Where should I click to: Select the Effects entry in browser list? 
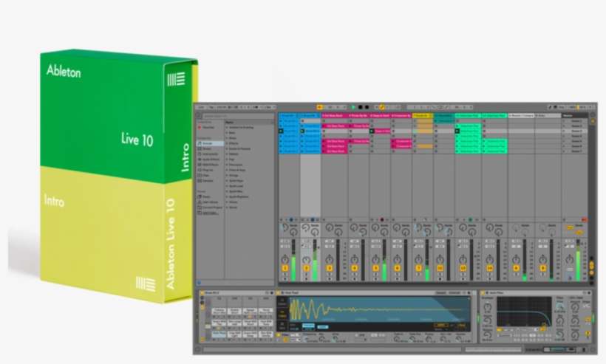[x=234, y=143]
